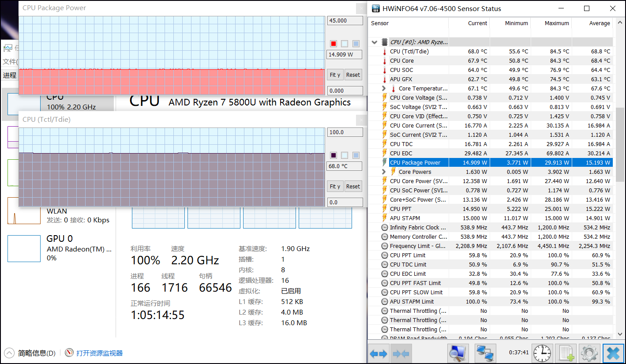Screen dimensions: 626x364
Task: Click the collapse layout inward arrows icon
Action: coord(401,353)
